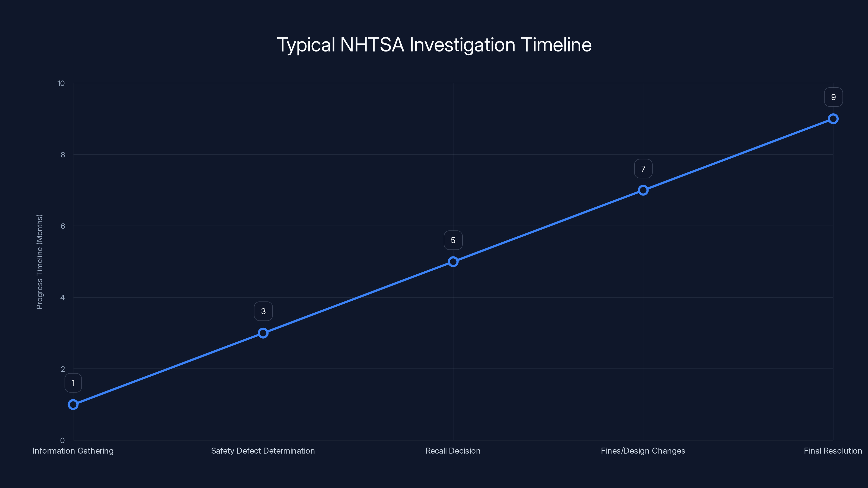Click the Information Gathering data point marker
This screenshot has width=868, height=488.
(x=73, y=404)
